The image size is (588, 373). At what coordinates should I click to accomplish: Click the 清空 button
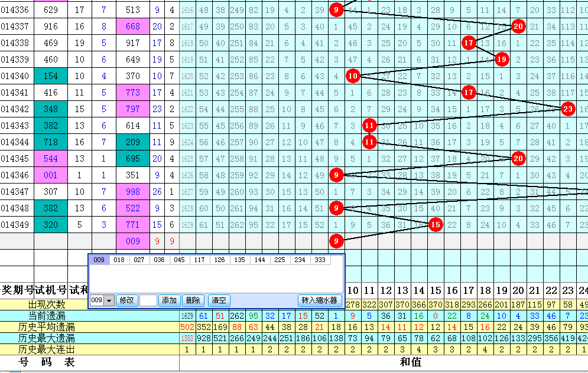tap(219, 300)
